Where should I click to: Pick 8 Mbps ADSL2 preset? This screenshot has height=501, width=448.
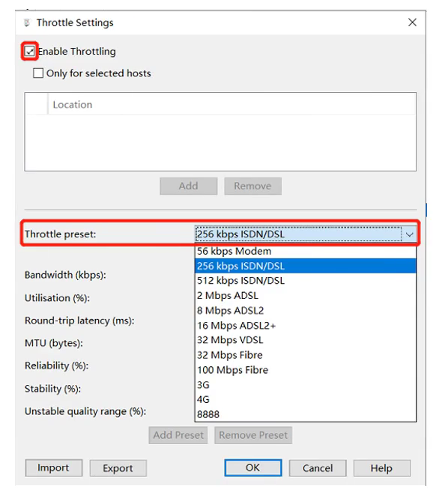[x=306, y=311]
